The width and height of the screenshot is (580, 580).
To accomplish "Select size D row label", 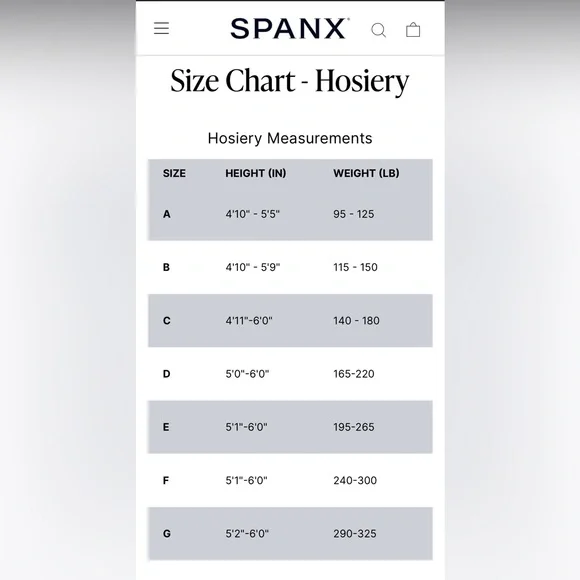I will point(167,374).
